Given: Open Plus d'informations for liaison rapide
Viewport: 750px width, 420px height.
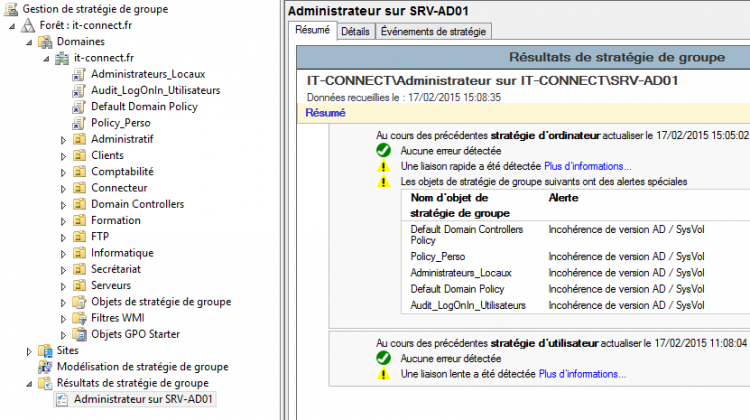Looking at the screenshot, I should pos(588,166).
